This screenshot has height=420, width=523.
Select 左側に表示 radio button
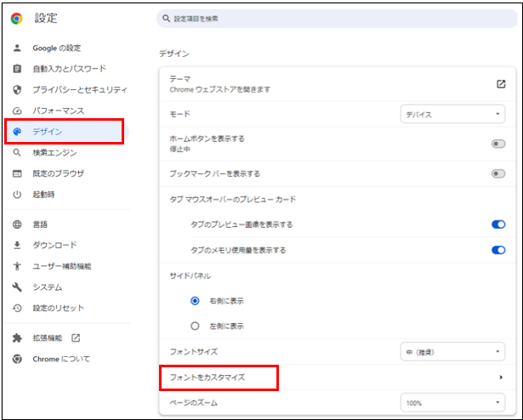click(195, 326)
